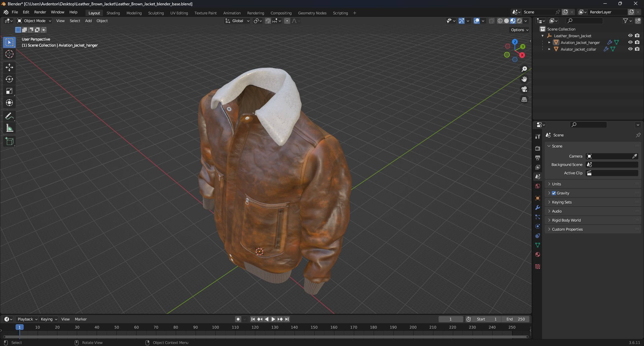The width and height of the screenshot is (644, 346).
Task: Hide Leather_Brown_Jacket collection in viewport
Action: tap(630, 36)
